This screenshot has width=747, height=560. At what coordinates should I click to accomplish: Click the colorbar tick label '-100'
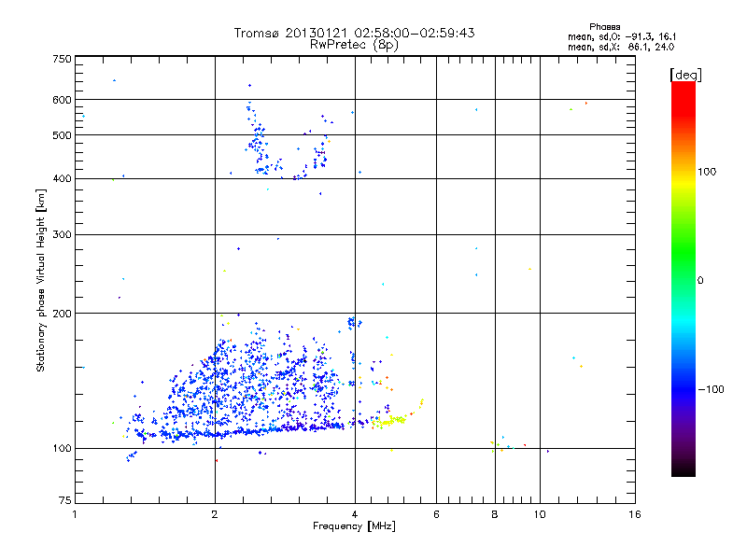coord(712,389)
